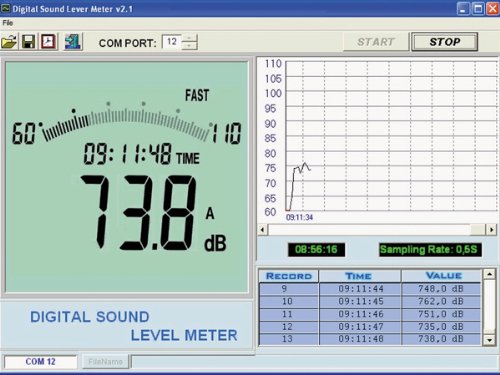The width and height of the screenshot is (500, 375).
Task: Click the graph's horizontal scrollbar track
Action: [x=369, y=230]
